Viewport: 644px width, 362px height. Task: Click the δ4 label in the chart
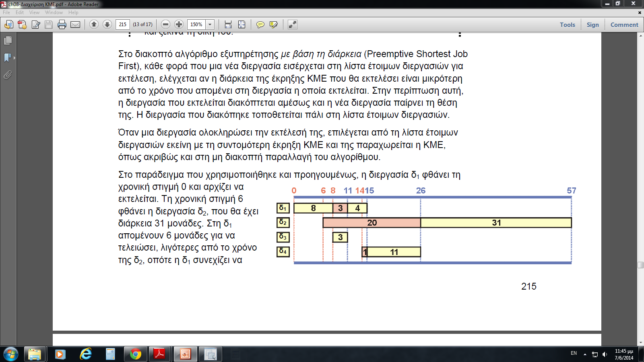point(283,251)
